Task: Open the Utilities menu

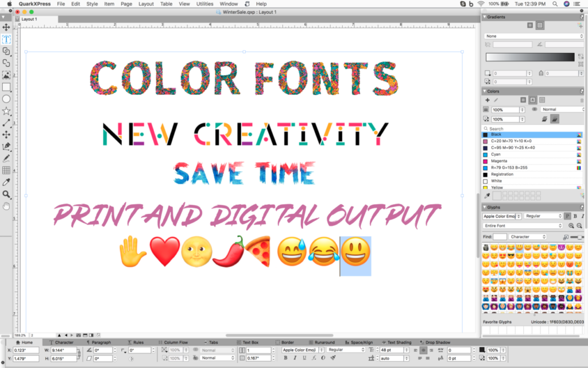Action: pyautogui.click(x=204, y=3)
